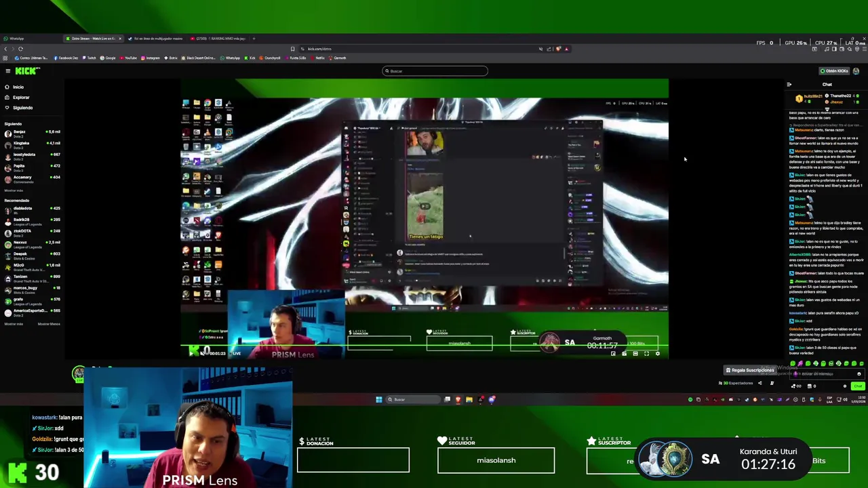
Task: Open the YouTube bookmark
Action: (128, 58)
